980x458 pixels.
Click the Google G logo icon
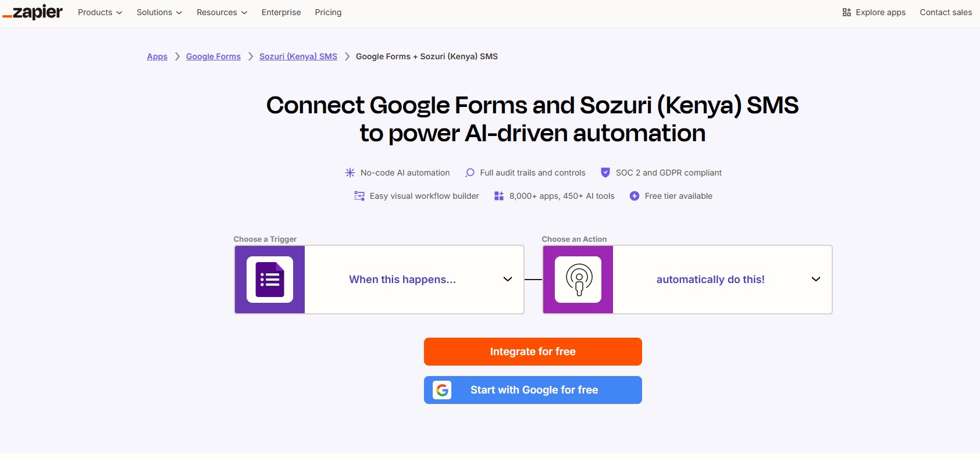click(x=442, y=390)
